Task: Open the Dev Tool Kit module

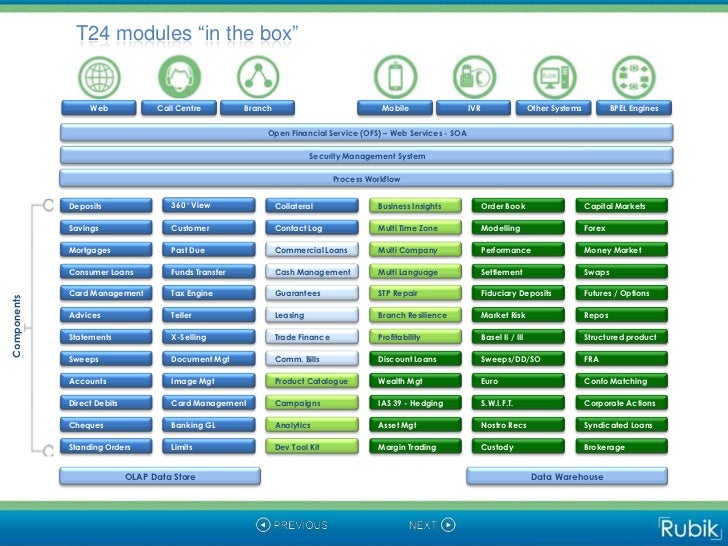Action: pyautogui.click(x=312, y=447)
